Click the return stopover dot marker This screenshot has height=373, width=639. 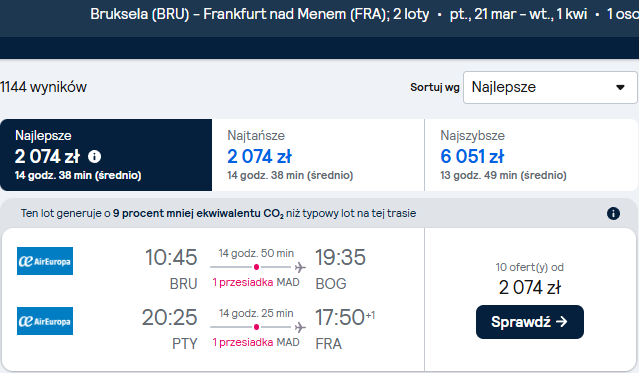click(256, 327)
